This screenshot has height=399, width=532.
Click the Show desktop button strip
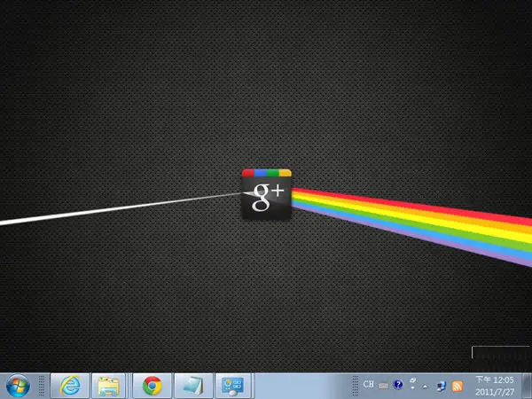coord(527,386)
